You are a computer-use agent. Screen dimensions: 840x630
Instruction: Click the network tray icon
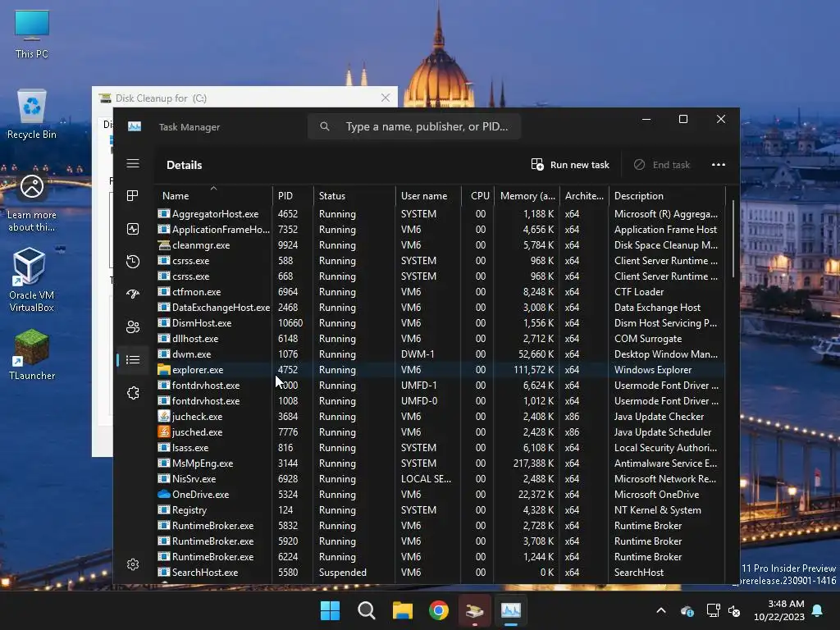pos(713,610)
